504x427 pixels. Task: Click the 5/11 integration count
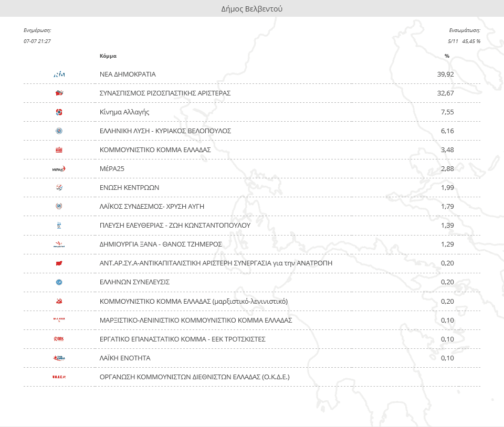[x=453, y=41]
